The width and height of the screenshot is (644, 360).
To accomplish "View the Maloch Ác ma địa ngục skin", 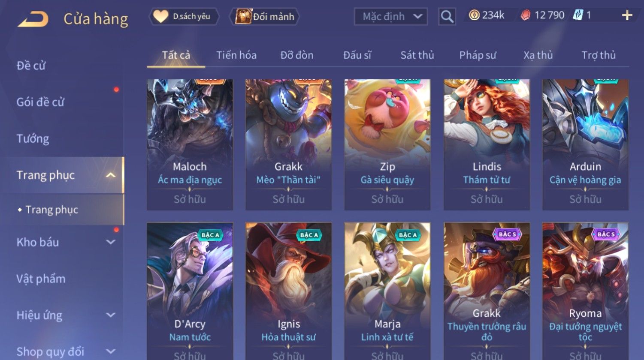I will click(190, 145).
